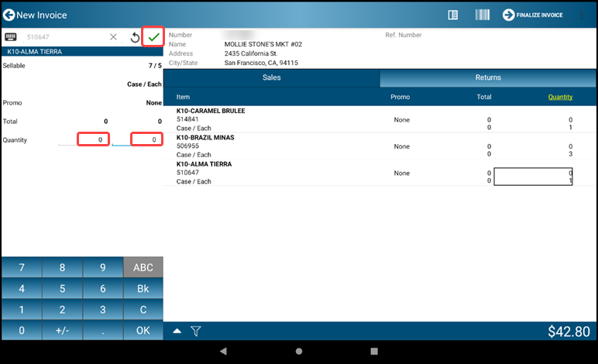Image resolution: width=598 pixels, height=364 pixels.
Task: Click FINALIZE INVOICE button
Action: point(532,15)
